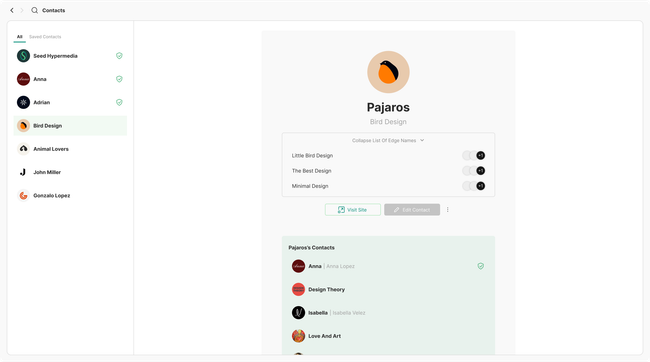Click Adrian's verified shield icon
This screenshot has width=650, height=362.
tap(119, 102)
